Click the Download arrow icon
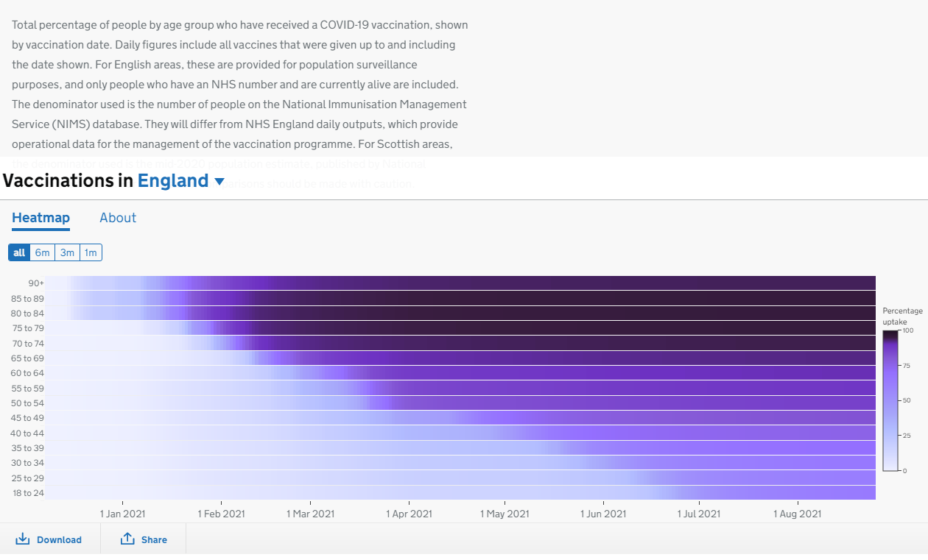This screenshot has width=928, height=560. (x=23, y=539)
